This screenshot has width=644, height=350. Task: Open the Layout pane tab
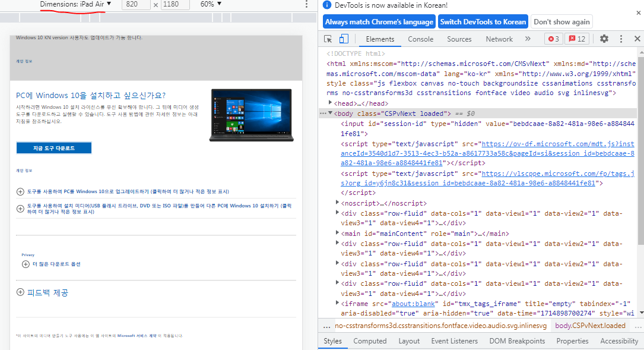[x=409, y=341]
